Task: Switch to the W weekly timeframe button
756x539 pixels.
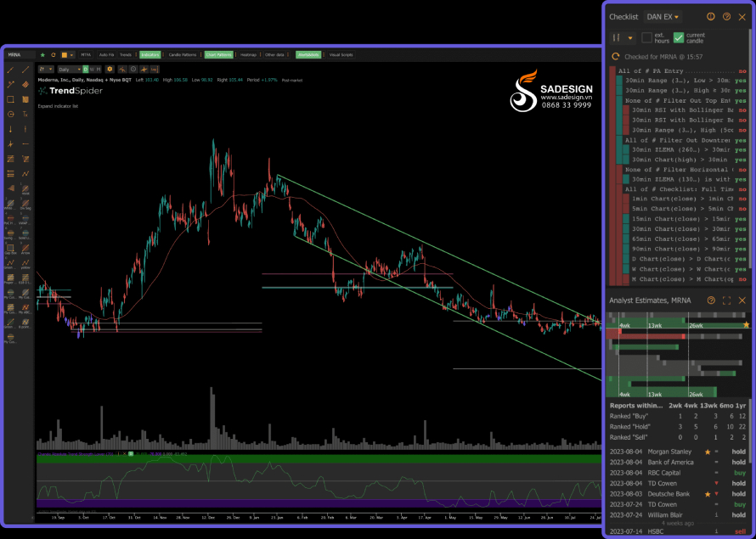Action: (92, 70)
